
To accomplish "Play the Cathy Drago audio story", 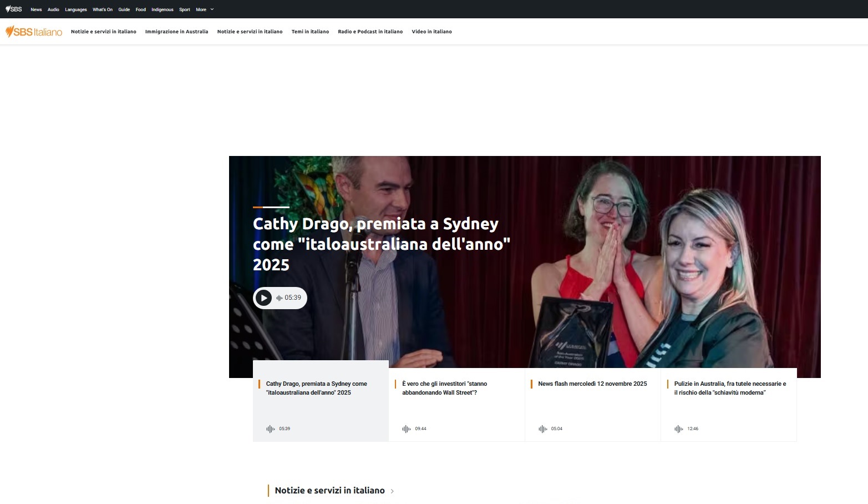I will click(264, 298).
